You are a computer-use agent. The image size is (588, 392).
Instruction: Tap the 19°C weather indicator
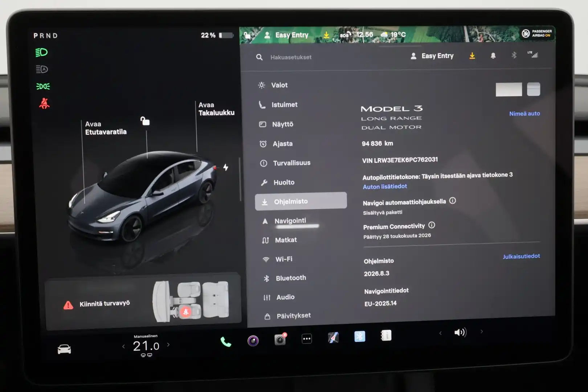393,34
